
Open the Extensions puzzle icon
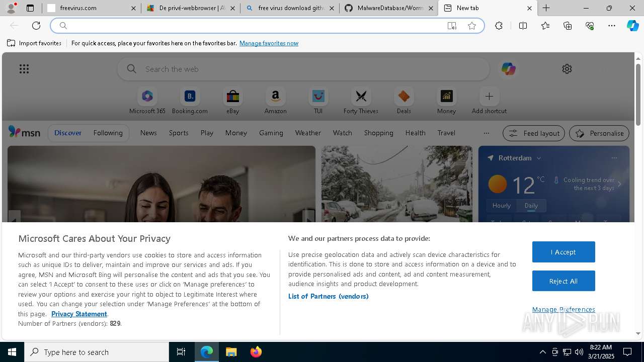coord(499,26)
